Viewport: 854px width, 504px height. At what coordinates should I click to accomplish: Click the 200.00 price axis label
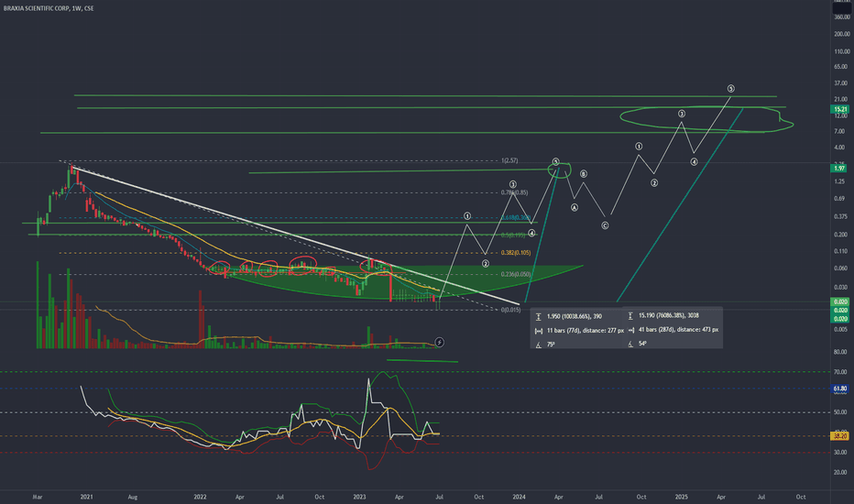click(x=841, y=34)
